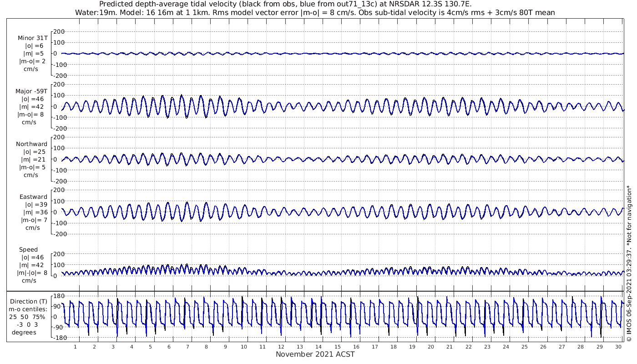Select the "Major -59T" panel label
637x364 pixels.
pyautogui.click(x=31, y=91)
